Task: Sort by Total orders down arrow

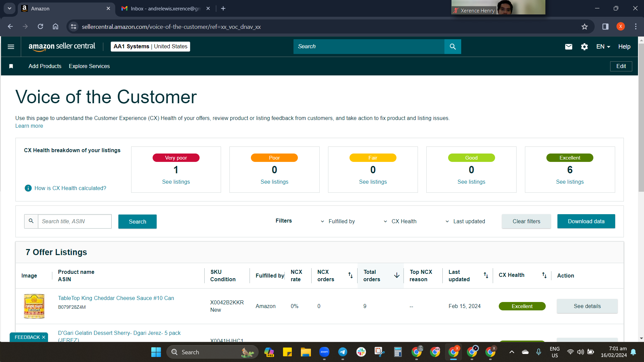Action: pyautogui.click(x=397, y=275)
